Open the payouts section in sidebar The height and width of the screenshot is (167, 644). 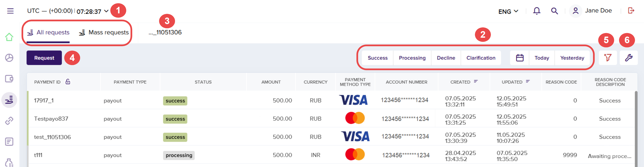pyautogui.click(x=9, y=100)
